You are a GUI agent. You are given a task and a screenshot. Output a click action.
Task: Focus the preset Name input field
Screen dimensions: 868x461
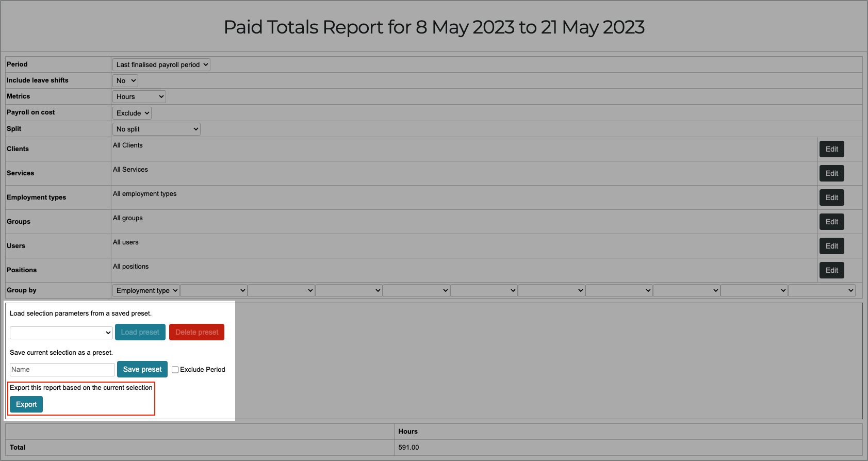click(x=62, y=370)
